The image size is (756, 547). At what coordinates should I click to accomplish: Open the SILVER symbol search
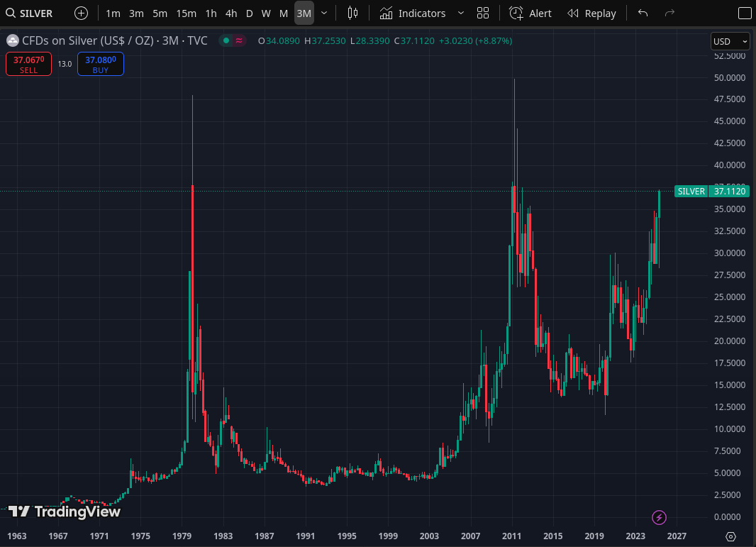pyautogui.click(x=29, y=13)
